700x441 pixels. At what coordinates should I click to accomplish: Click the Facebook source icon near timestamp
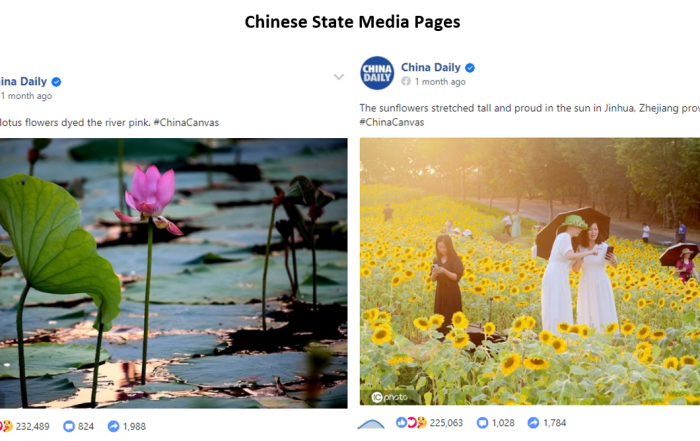click(405, 81)
